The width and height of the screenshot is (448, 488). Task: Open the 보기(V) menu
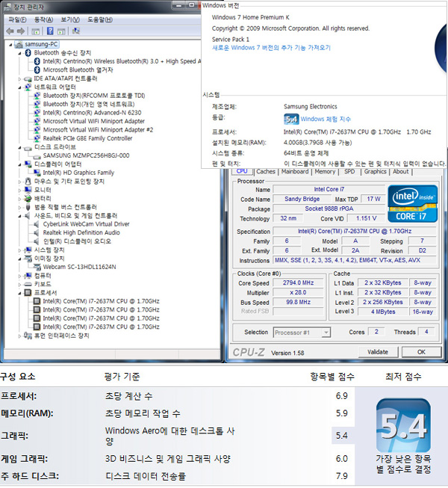coord(70,19)
